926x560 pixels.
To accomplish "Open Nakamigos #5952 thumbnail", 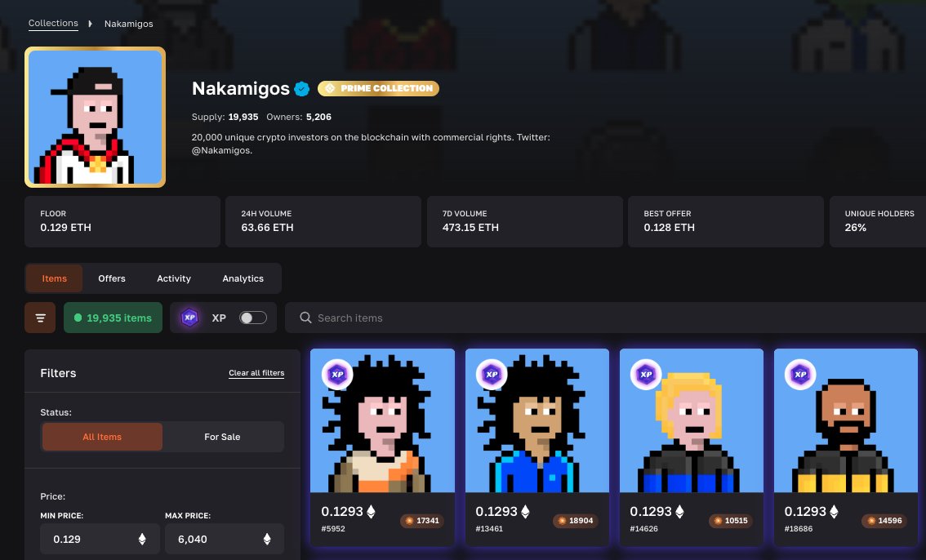I will (x=383, y=420).
